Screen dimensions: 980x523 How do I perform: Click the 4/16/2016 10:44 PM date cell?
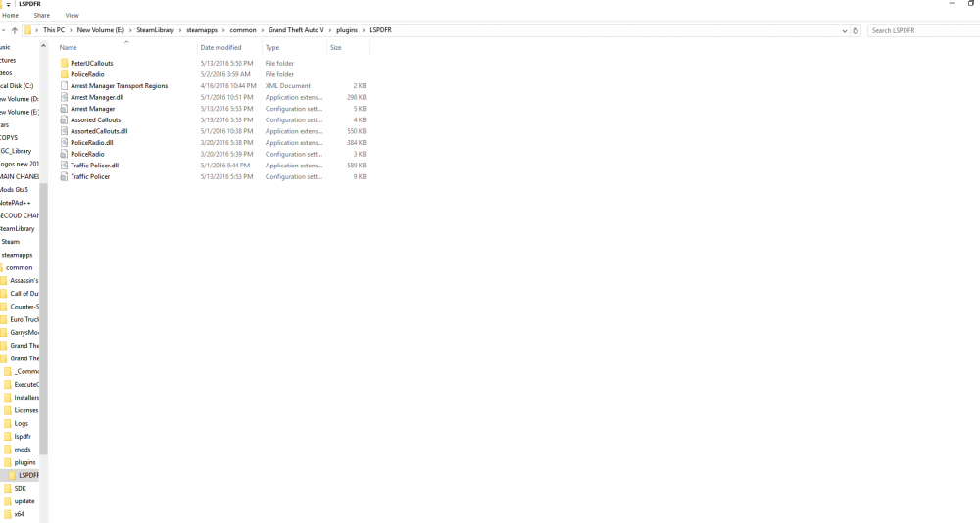pos(228,85)
